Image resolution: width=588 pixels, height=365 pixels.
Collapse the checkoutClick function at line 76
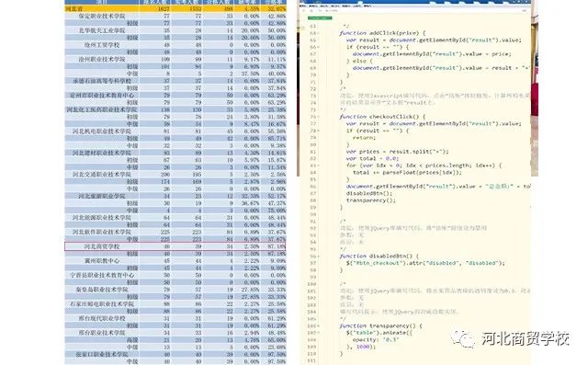click(318, 117)
